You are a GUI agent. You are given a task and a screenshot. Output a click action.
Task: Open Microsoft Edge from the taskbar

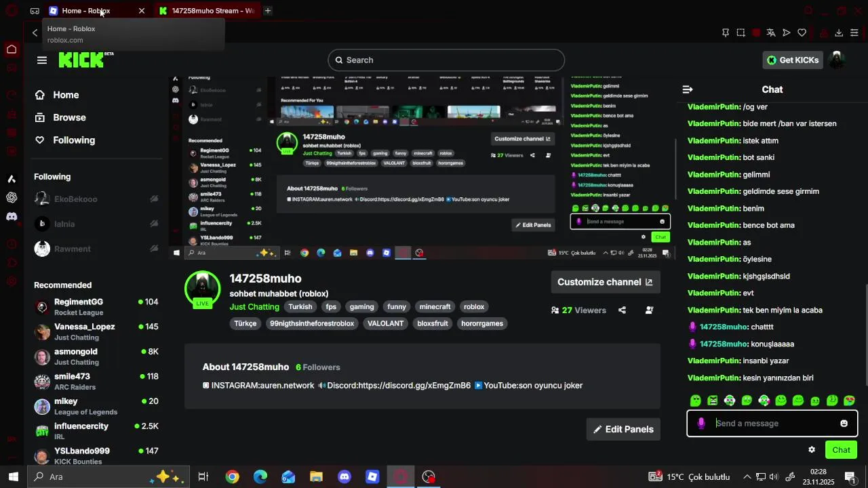pos(260,477)
